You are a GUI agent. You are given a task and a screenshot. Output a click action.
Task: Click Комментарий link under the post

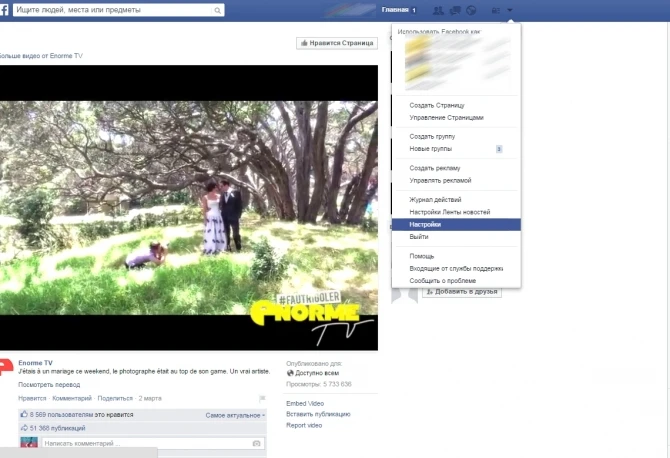click(x=72, y=398)
